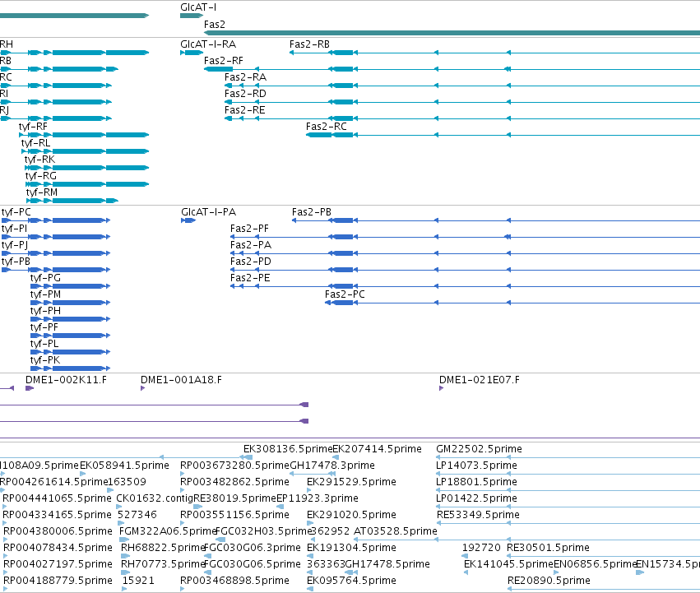Click the tyf-PL protein label

[x=44, y=345]
